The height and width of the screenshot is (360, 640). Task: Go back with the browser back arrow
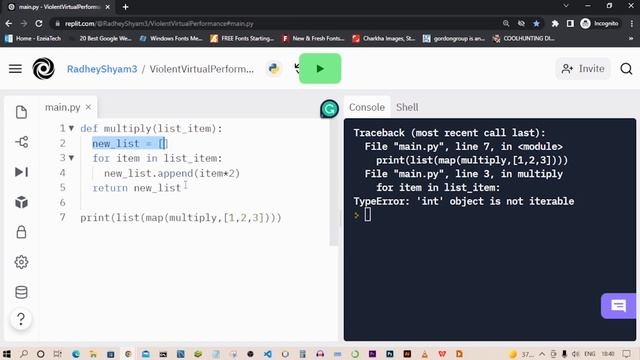[9, 24]
